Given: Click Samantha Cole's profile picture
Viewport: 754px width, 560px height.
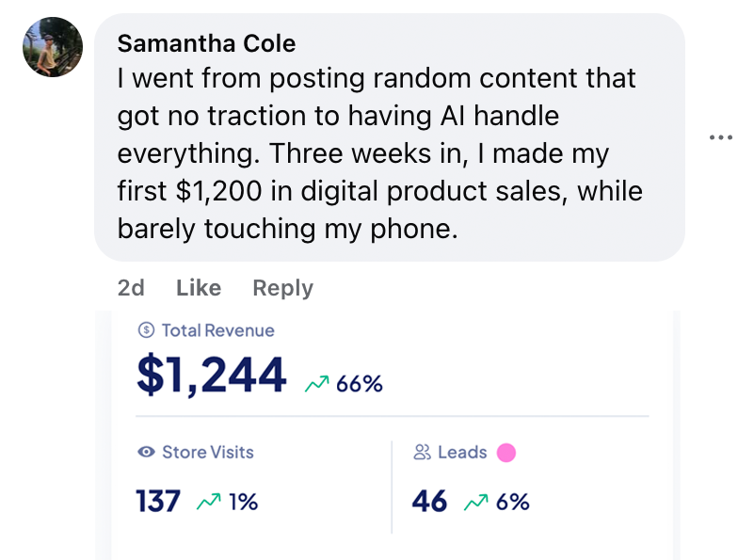Looking at the screenshot, I should tap(53, 47).
